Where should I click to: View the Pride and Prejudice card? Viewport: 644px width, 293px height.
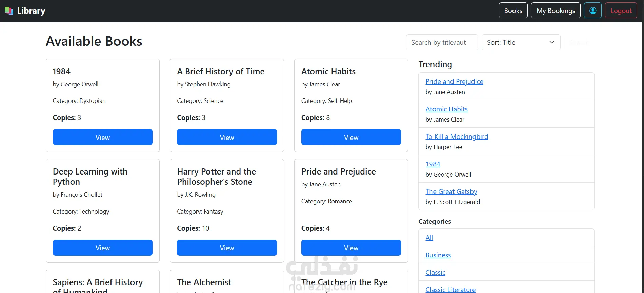click(351, 248)
